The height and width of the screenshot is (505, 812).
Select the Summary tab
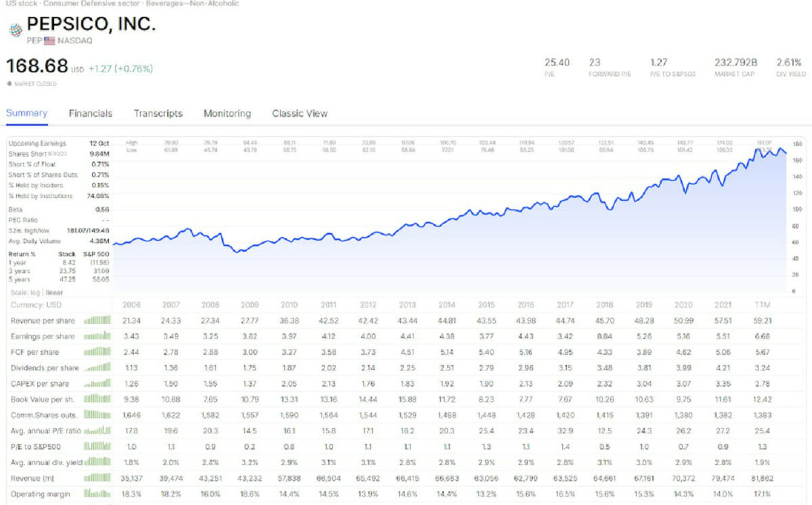(26, 113)
